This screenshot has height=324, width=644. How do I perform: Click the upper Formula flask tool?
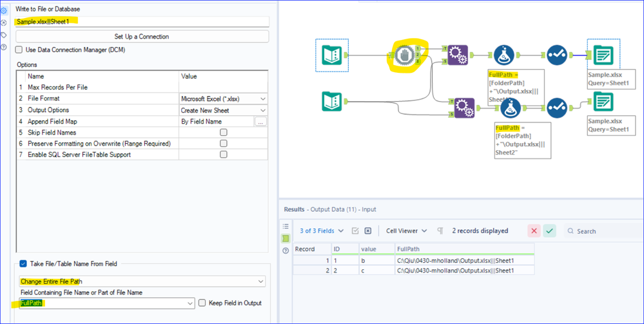[x=504, y=55]
